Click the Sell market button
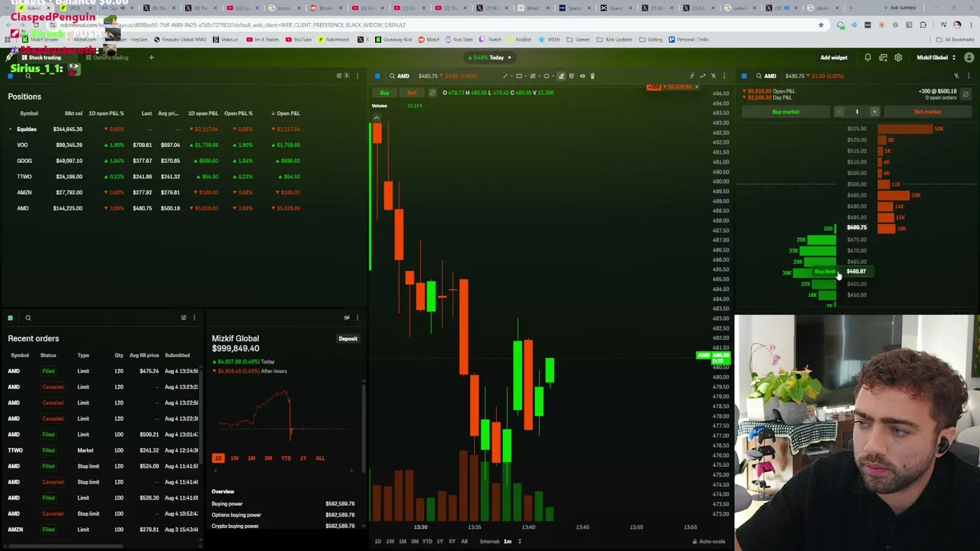This screenshot has width=980, height=551. (927, 112)
